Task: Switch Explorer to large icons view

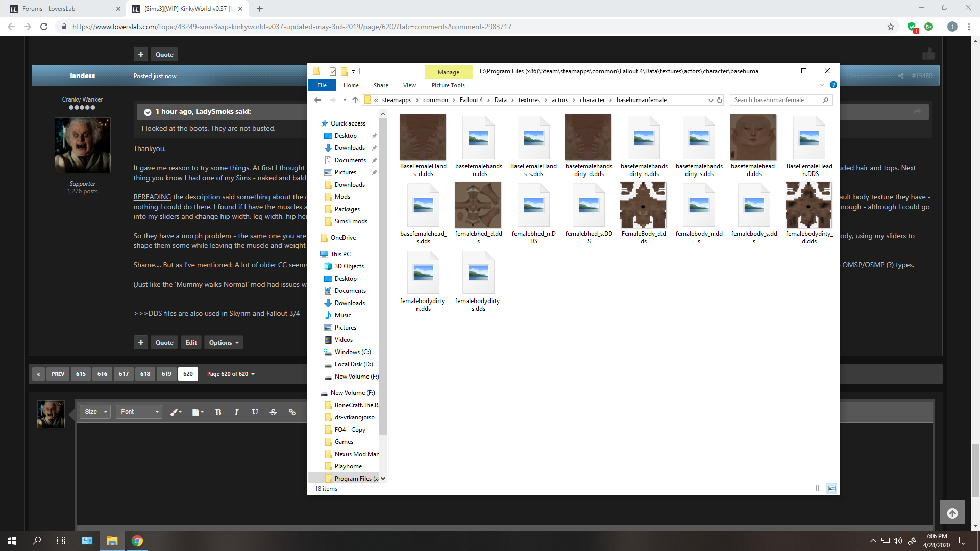Action: click(x=831, y=488)
